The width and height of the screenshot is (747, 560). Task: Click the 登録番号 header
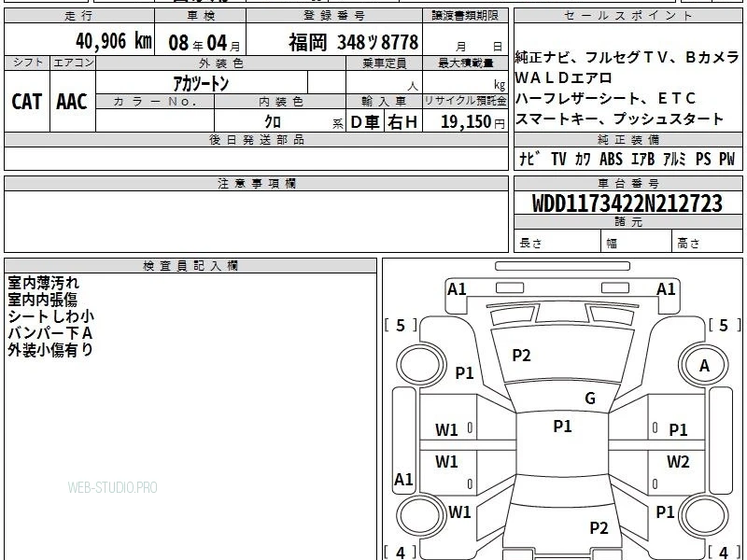pos(334,16)
